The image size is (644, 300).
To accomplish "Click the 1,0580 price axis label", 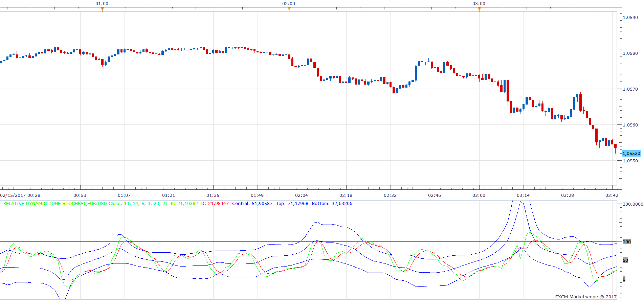I will 630,53.
